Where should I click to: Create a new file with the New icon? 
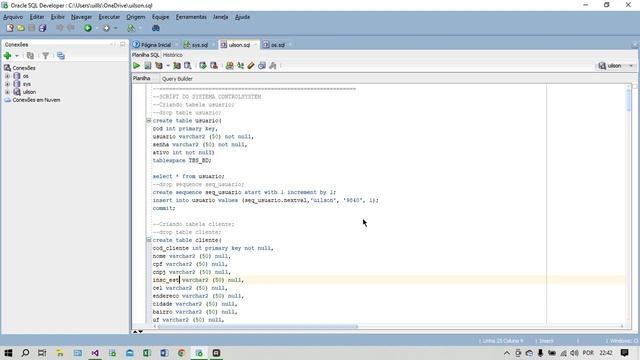(10, 28)
